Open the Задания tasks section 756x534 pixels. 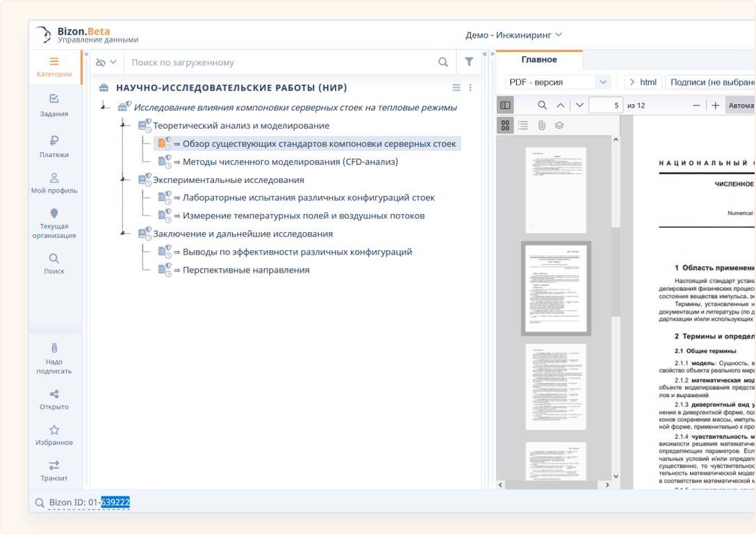[54, 106]
